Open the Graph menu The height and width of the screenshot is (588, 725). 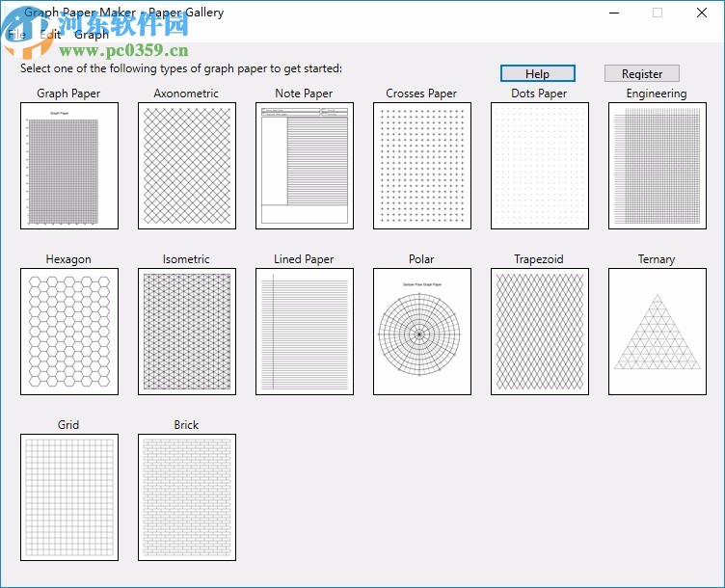click(x=92, y=35)
